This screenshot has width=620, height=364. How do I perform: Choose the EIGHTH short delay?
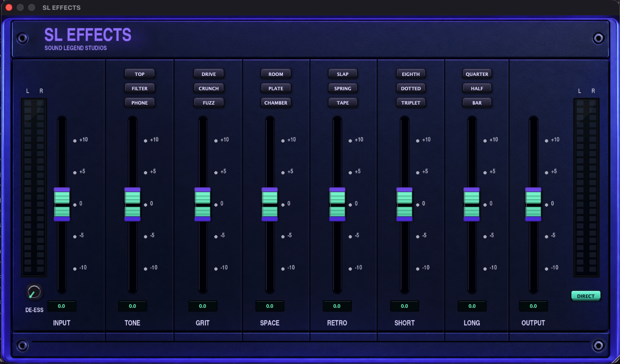411,74
